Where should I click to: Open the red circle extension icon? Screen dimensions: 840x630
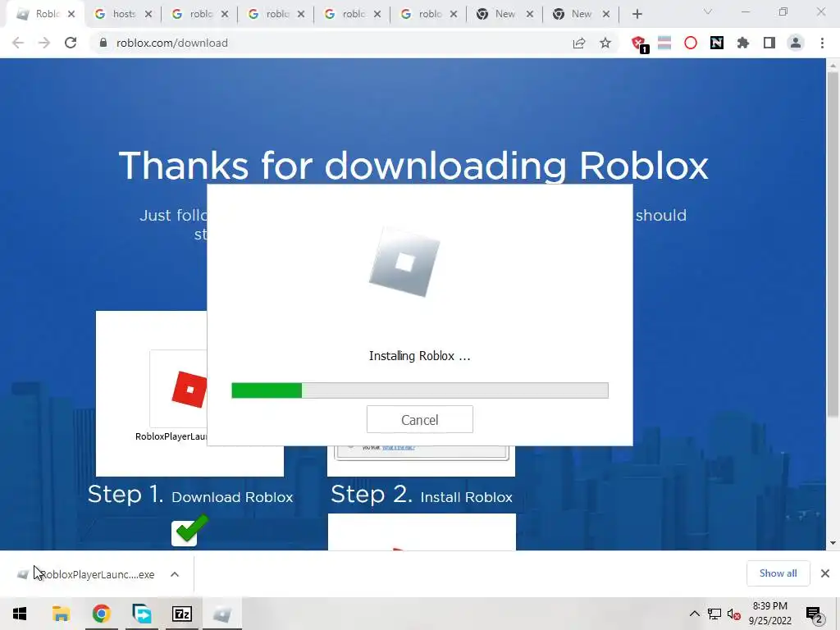tap(691, 43)
